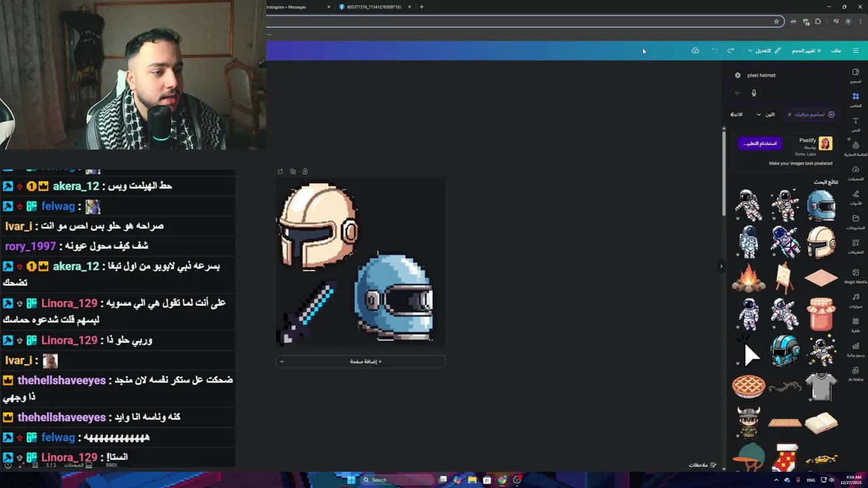This screenshot has height=488, width=868.
Task: Open the File (ملف) menu
Action: (x=836, y=51)
